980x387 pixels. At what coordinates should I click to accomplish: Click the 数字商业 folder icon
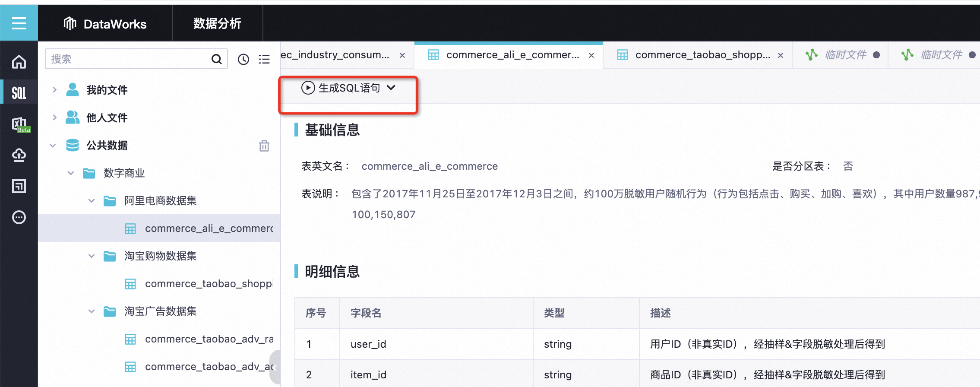click(89, 173)
